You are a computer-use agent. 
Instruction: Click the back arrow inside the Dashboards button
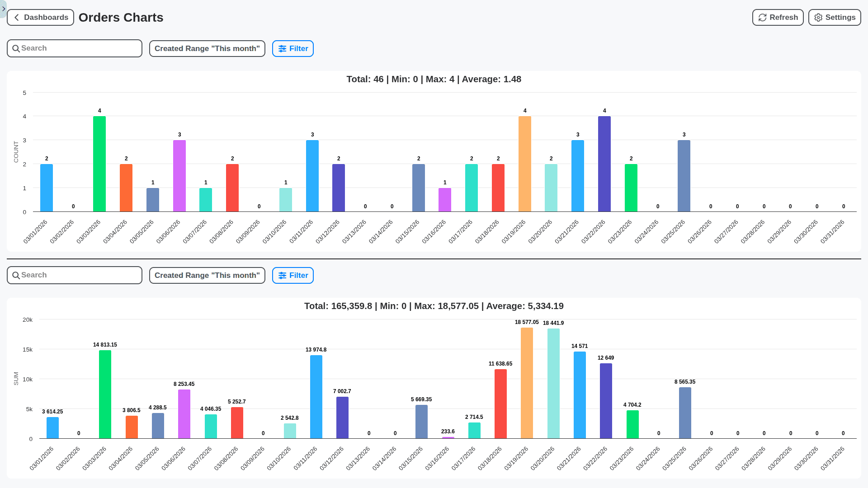click(x=17, y=17)
